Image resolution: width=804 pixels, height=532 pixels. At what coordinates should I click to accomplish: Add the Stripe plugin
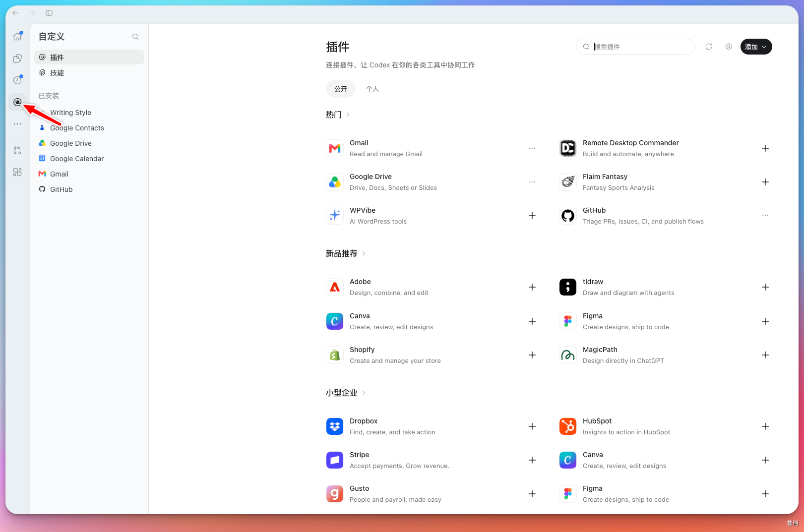pyautogui.click(x=532, y=460)
